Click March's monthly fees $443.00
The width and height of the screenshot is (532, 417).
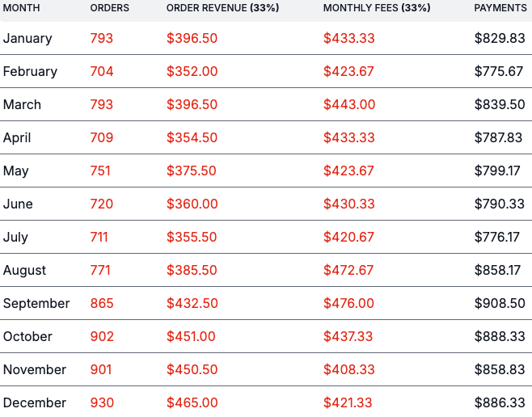coord(348,104)
